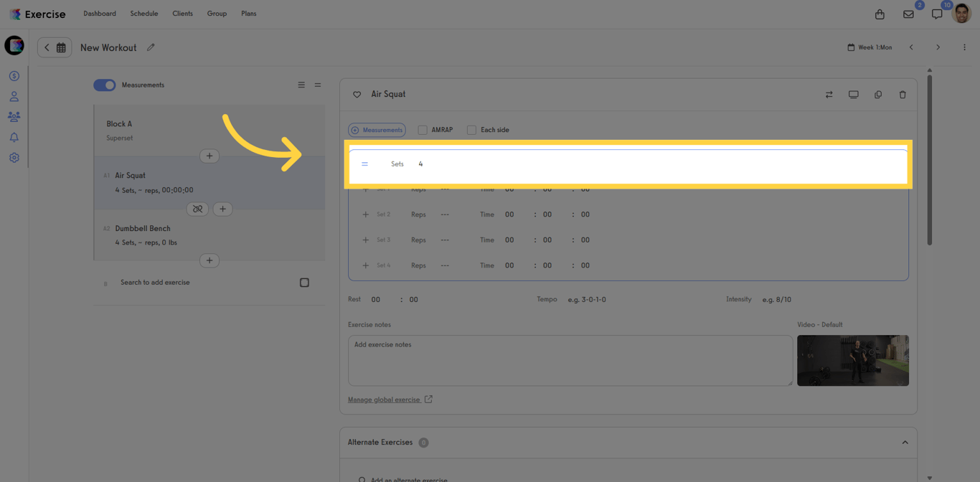This screenshot has width=980, height=482.
Task: Click the unlink icon under Air Squat block
Action: coord(197,209)
